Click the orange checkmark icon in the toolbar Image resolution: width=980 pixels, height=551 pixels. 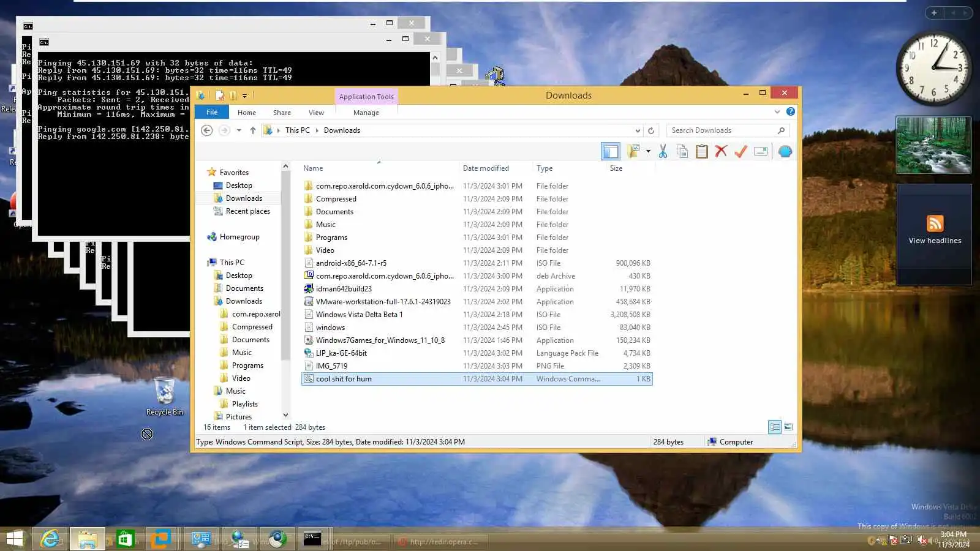click(741, 151)
